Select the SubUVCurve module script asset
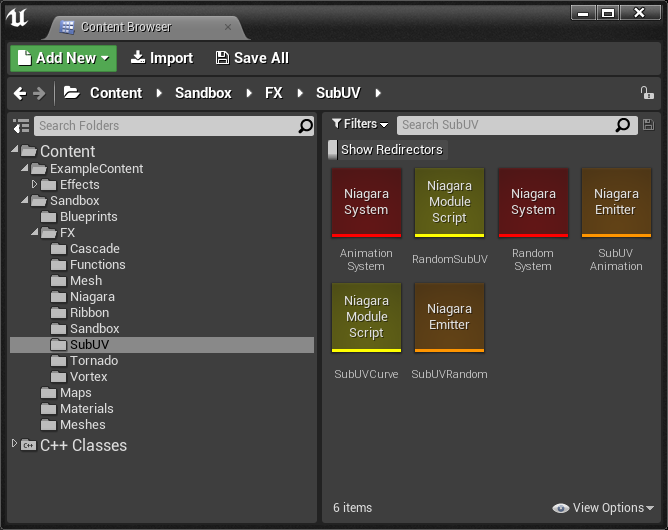Screen dimensions: 668x530 click(x=366, y=318)
